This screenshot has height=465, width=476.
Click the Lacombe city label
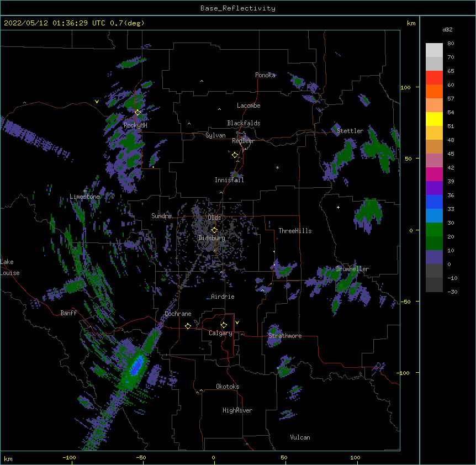coord(248,105)
